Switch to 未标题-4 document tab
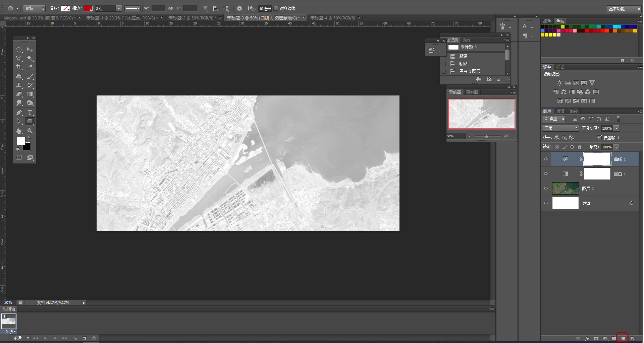Image resolution: width=644 pixels, height=343 pixels. [332, 18]
